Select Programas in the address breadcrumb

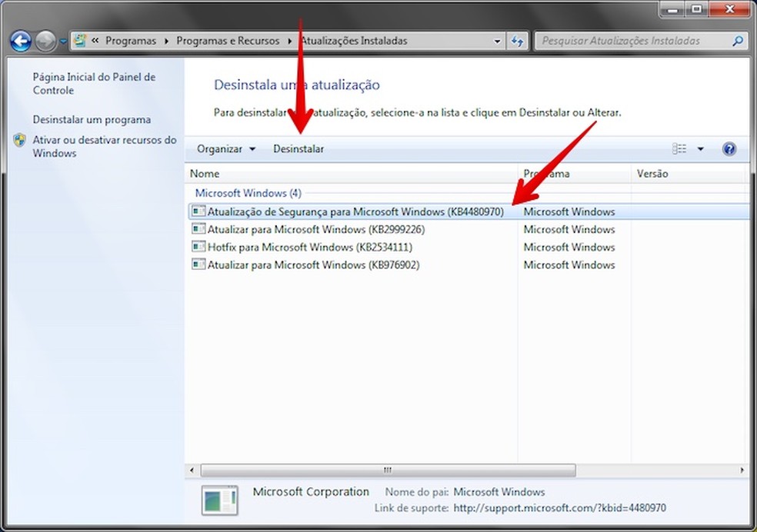point(131,41)
